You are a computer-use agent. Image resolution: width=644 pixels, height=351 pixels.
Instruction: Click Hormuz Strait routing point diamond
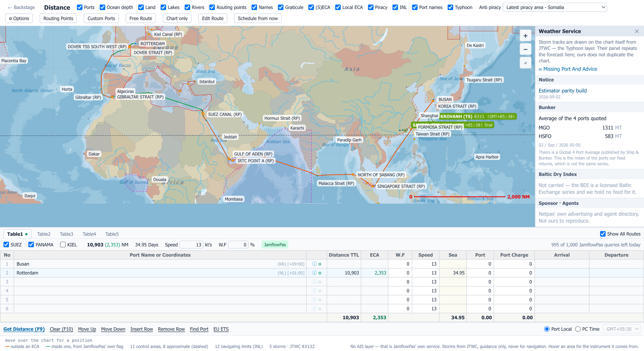pyautogui.click(x=260, y=123)
